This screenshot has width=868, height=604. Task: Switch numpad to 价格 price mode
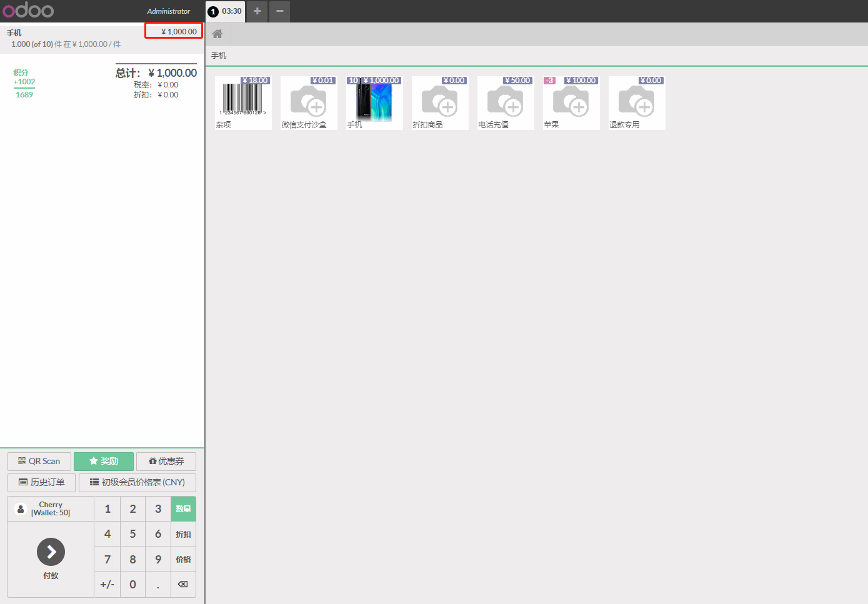click(183, 560)
